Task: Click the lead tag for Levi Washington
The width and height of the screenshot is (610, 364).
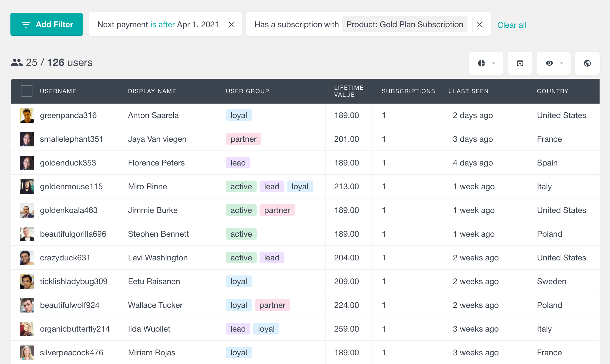Action: pyautogui.click(x=272, y=258)
